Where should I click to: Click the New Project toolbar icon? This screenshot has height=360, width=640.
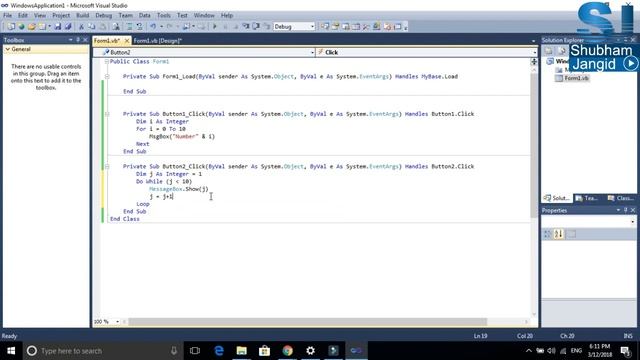11,27
